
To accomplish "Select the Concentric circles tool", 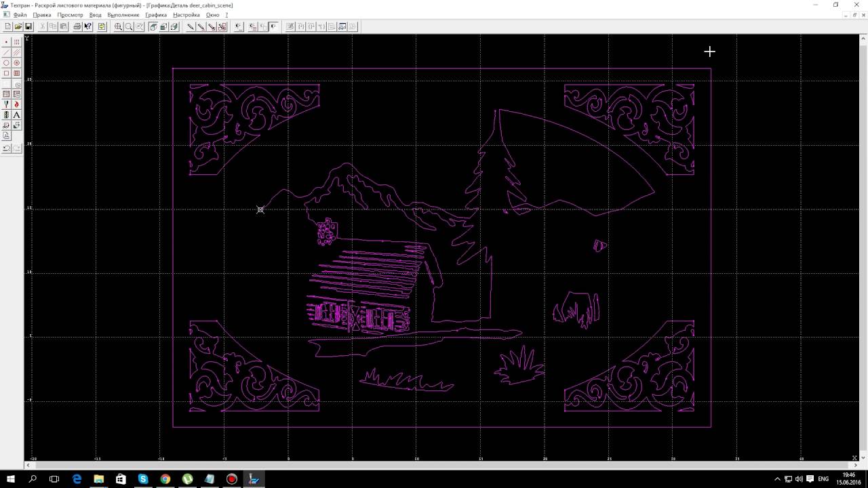I will [17, 63].
